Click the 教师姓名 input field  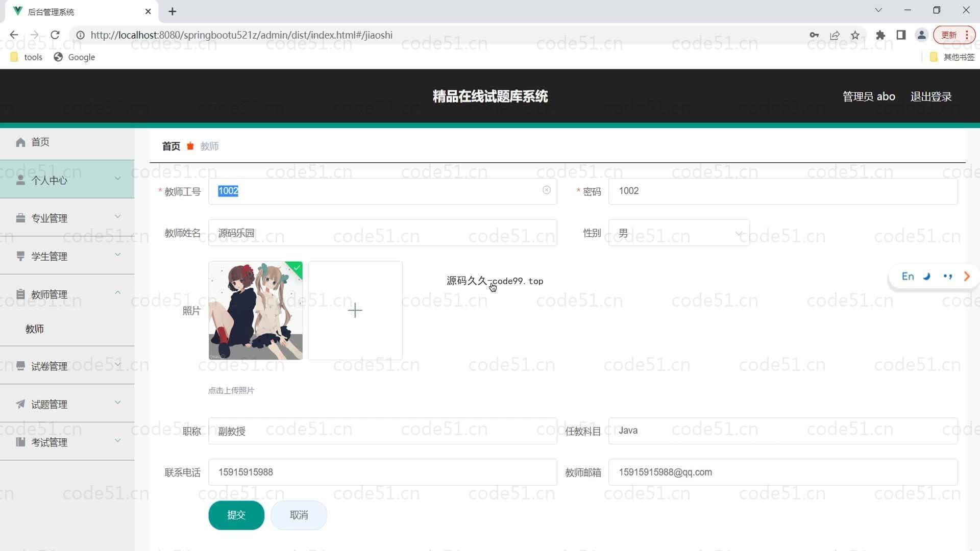382,233
